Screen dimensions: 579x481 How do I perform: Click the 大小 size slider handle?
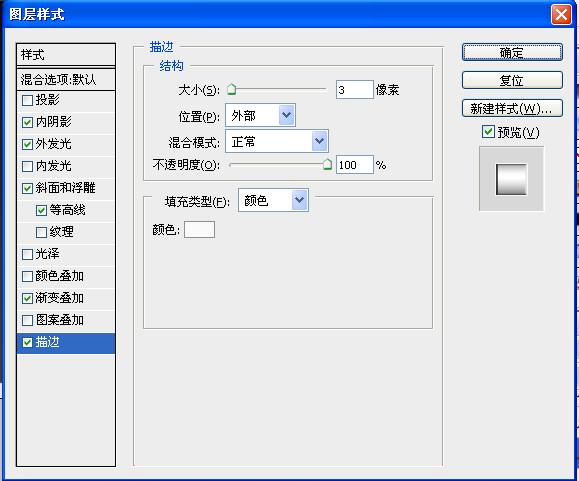point(232,89)
